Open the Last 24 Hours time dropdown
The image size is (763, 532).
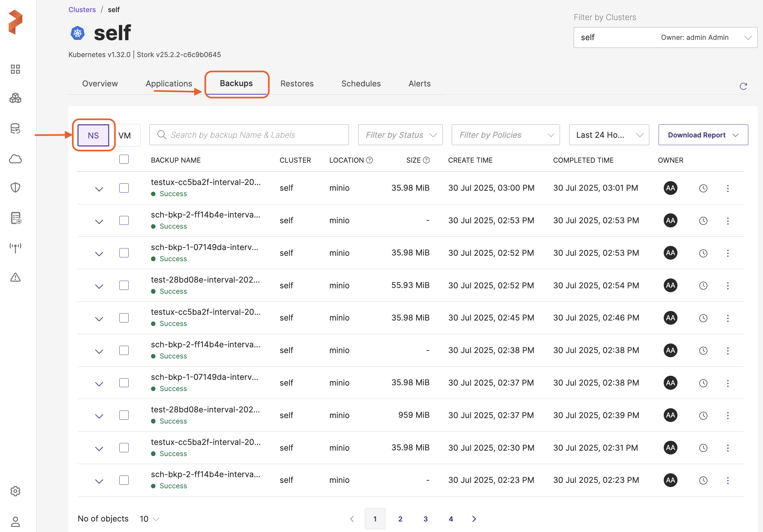coord(608,135)
